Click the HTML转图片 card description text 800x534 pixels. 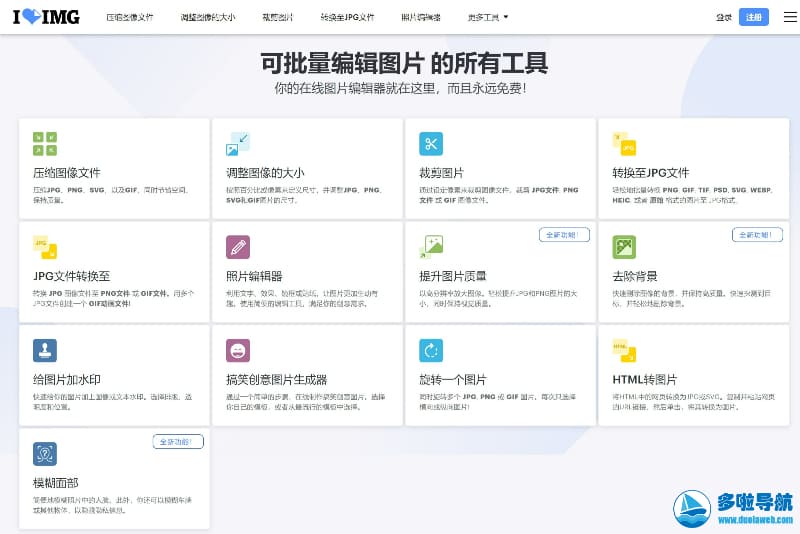693,402
